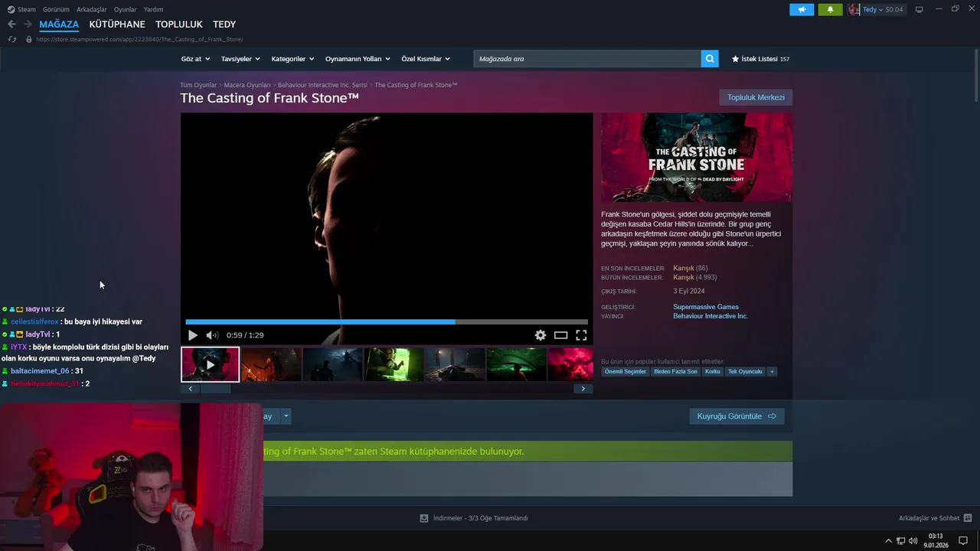The height and width of the screenshot is (551, 980).
Task: Open İstek Listesi wishlist
Action: click(x=760, y=59)
